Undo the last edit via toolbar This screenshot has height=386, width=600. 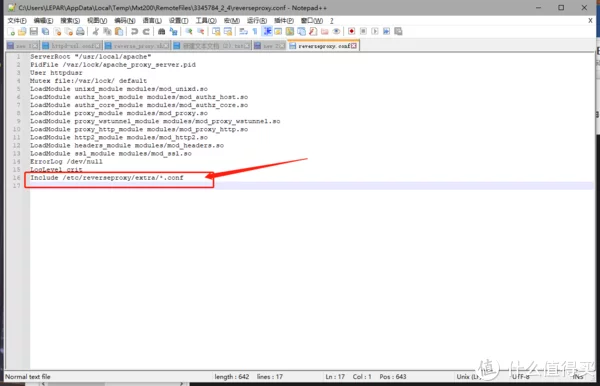tap(134, 32)
